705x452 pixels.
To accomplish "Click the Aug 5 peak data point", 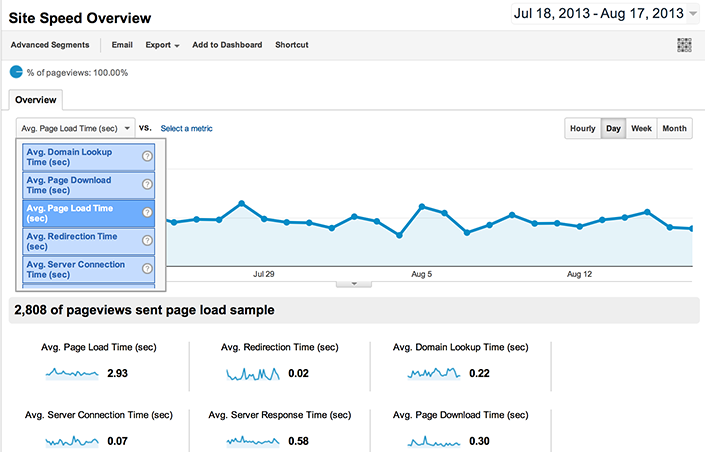I will coord(422,207).
